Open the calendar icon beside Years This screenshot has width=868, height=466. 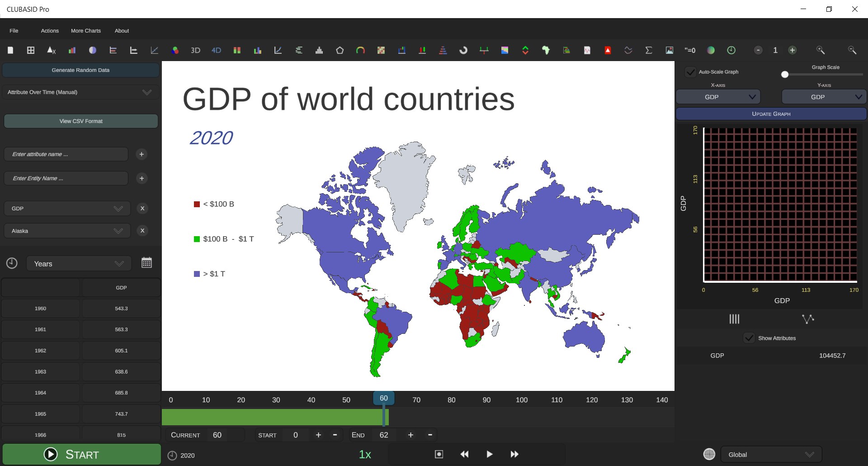click(x=146, y=263)
